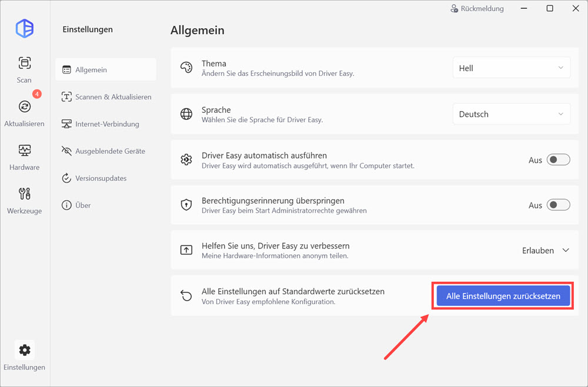
Task: Toggle Berechtigungserinnerung überspringen switch
Action: [x=559, y=205]
